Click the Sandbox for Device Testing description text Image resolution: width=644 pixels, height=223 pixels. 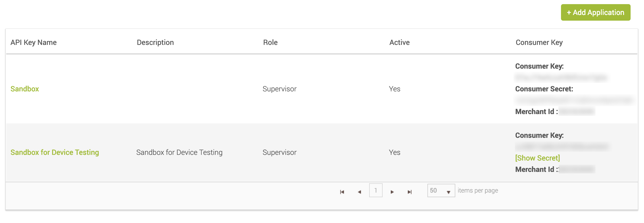(x=179, y=152)
